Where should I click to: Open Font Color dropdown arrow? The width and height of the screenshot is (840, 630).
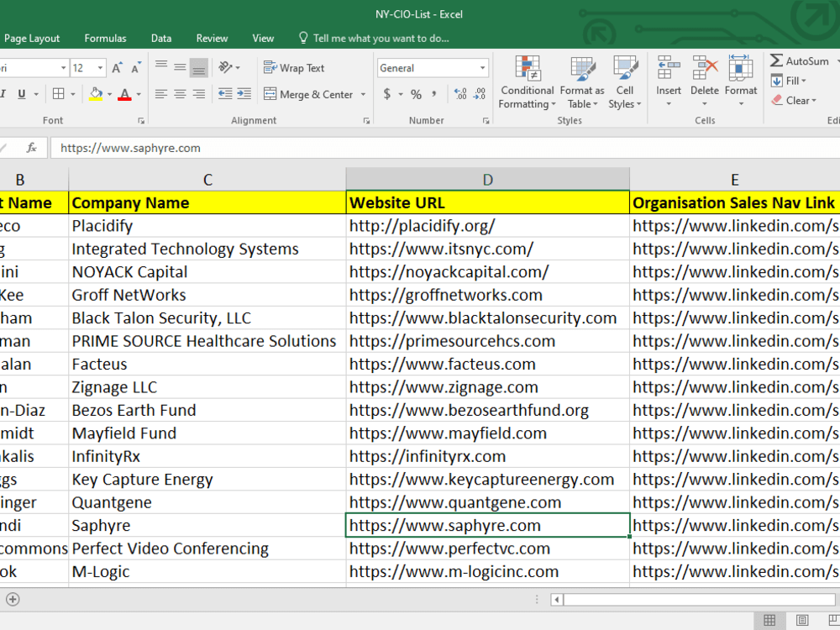[x=139, y=94]
